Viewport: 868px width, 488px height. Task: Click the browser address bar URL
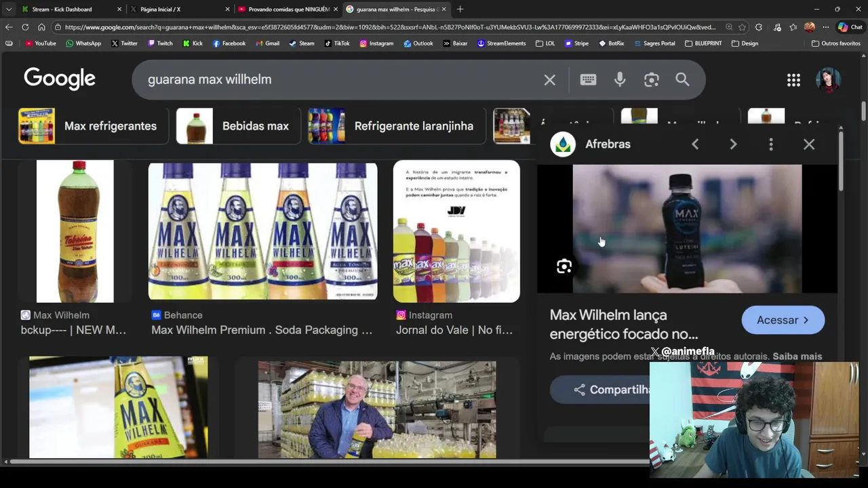[390, 27]
